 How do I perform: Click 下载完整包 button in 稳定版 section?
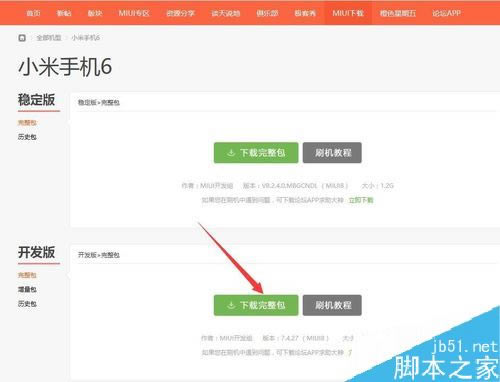pos(256,153)
